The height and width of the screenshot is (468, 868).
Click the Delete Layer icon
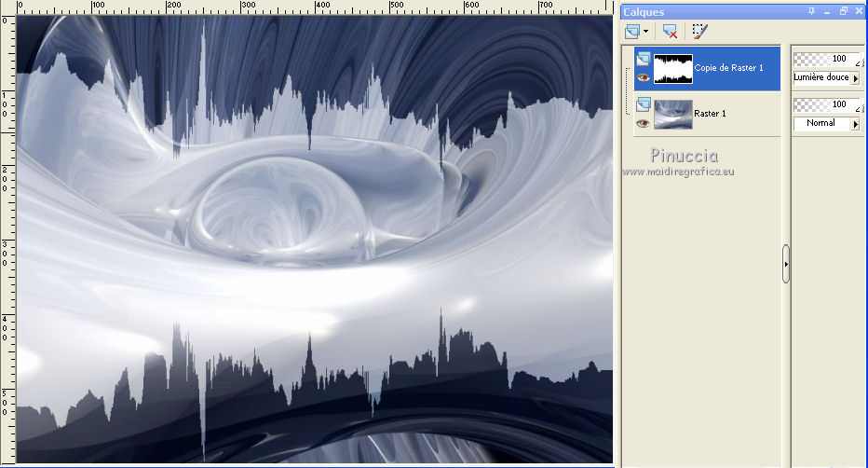670,32
